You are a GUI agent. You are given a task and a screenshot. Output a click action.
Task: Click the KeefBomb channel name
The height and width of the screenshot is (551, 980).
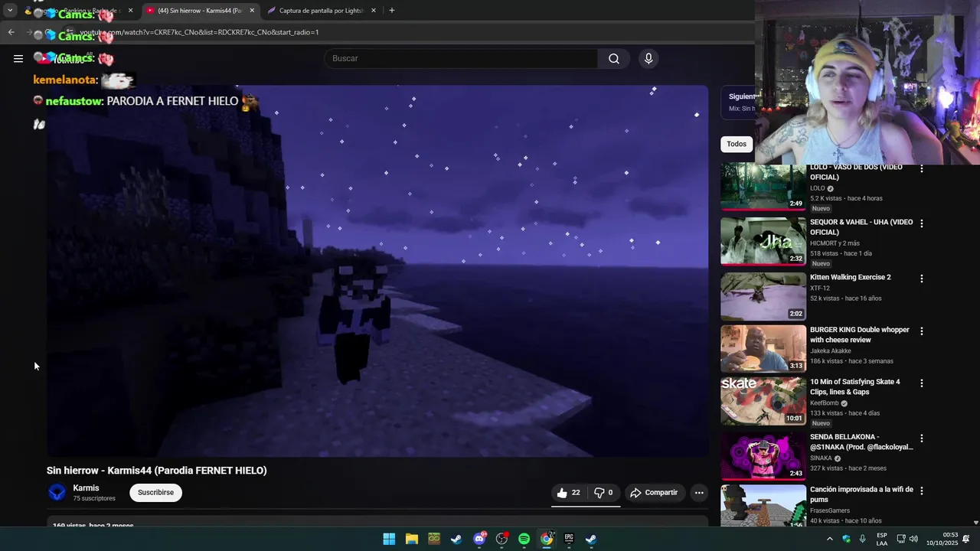click(x=824, y=403)
